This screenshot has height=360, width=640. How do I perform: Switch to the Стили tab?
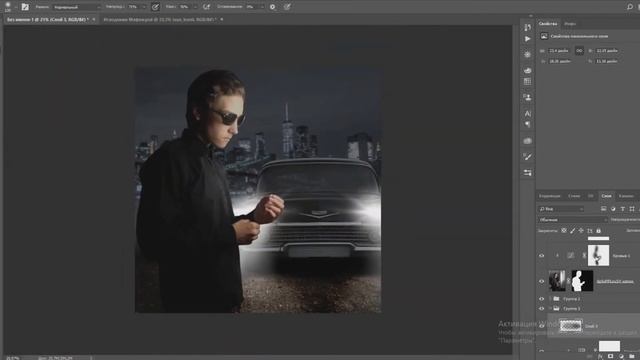pyautogui.click(x=574, y=196)
